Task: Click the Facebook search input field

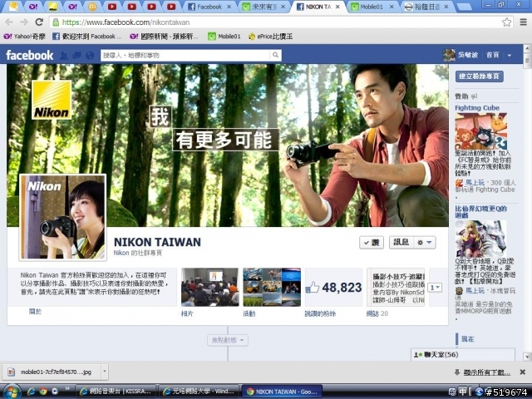Action: pyautogui.click(x=185, y=55)
